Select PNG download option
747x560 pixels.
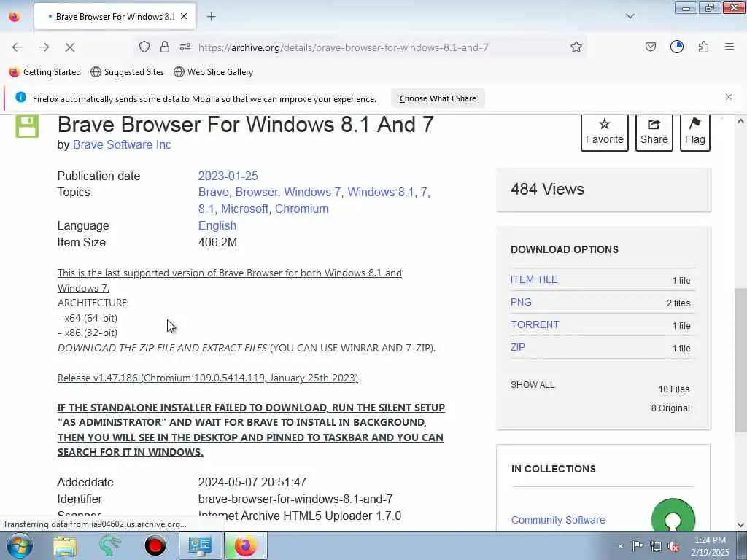click(521, 302)
